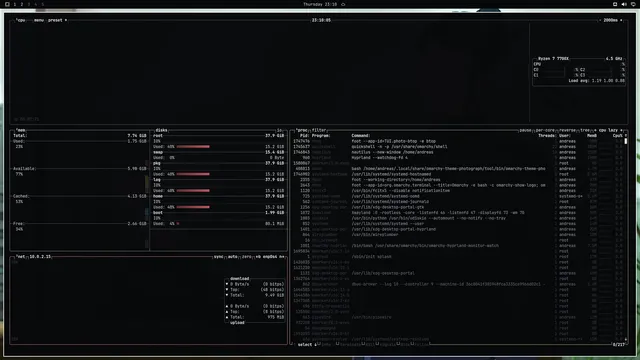640x360 pixels.
Task: Open the btop menu option
Action: coord(39,20)
